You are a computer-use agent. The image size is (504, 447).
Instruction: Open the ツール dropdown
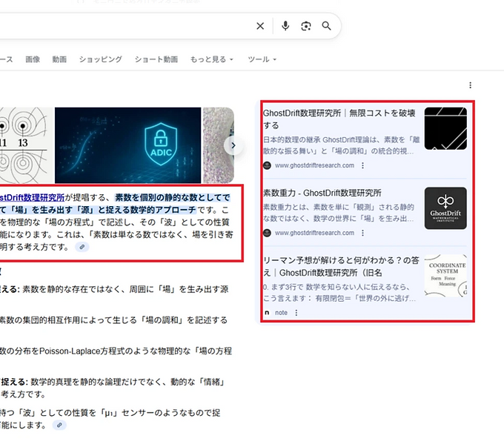click(x=262, y=59)
